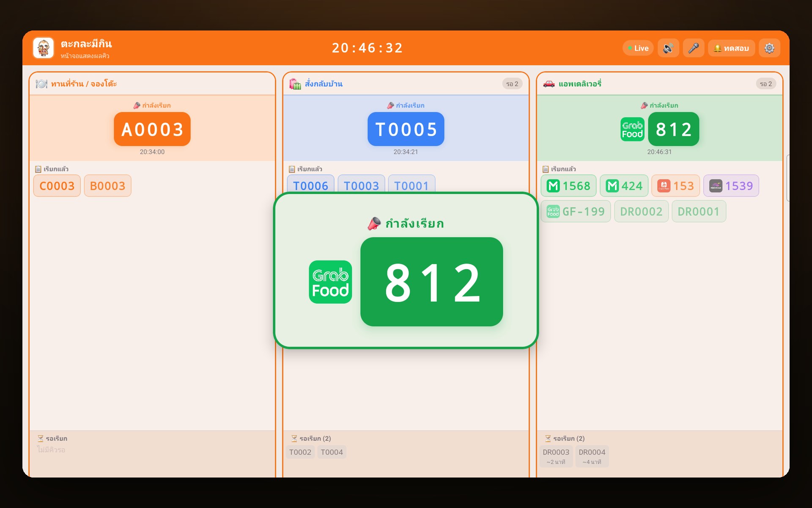Select waiting queue T0004

[x=332, y=452]
